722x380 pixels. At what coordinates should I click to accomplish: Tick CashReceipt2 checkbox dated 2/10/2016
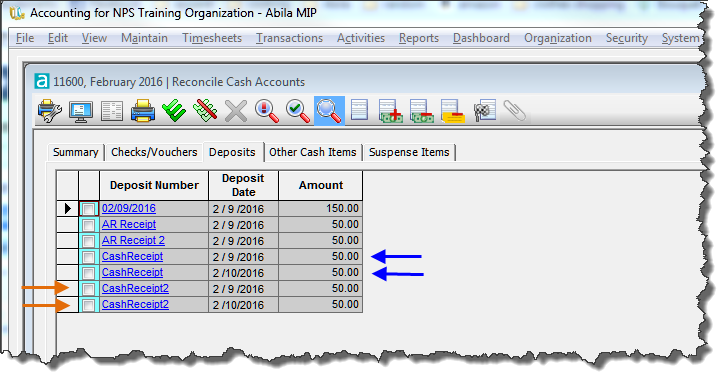pyautogui.click(x=89, y=304)
